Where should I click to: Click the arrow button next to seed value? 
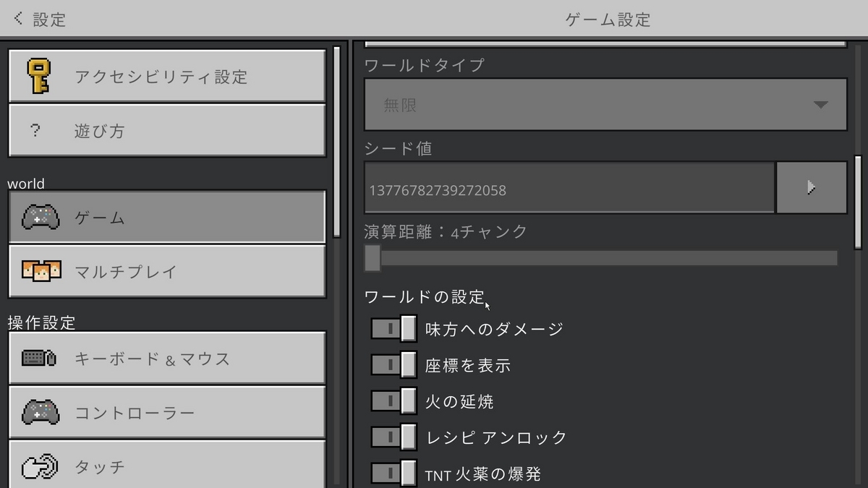812,188
